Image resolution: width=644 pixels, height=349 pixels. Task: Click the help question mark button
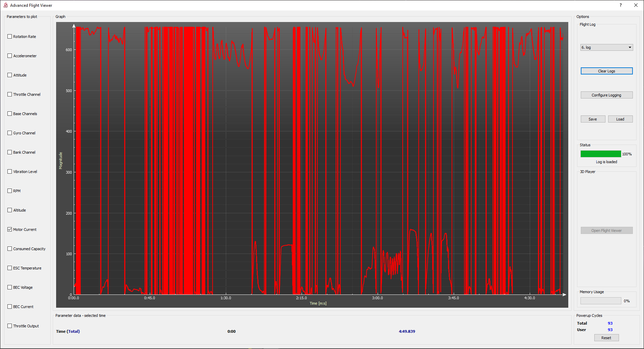click(620, 5)
